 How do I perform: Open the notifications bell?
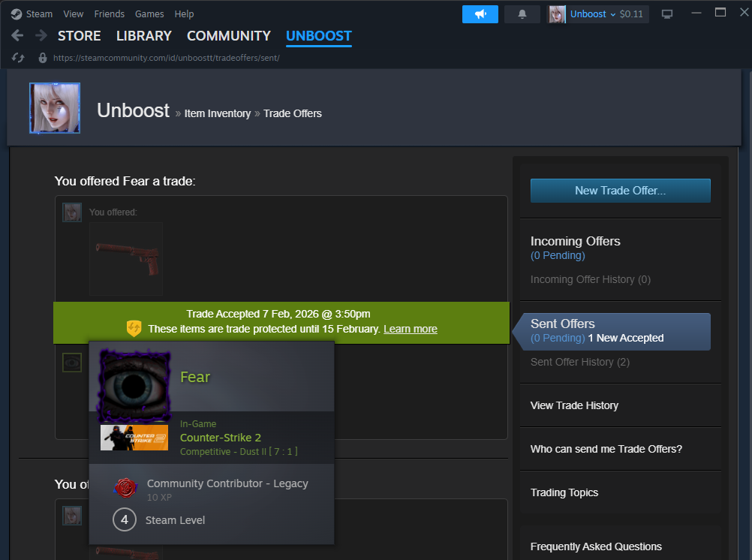[522, 14]
